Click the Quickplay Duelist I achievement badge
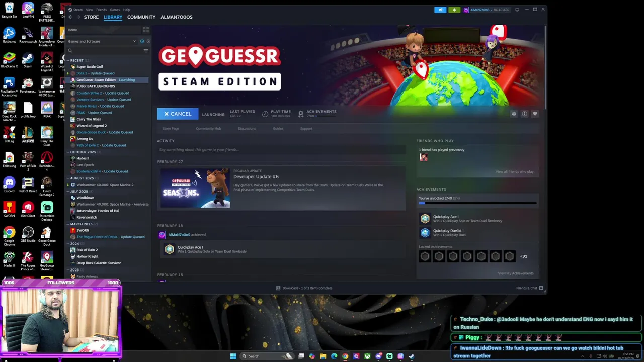Image resolution: width=644 pixels, height=362 pixels. click(x=425, y=233)
